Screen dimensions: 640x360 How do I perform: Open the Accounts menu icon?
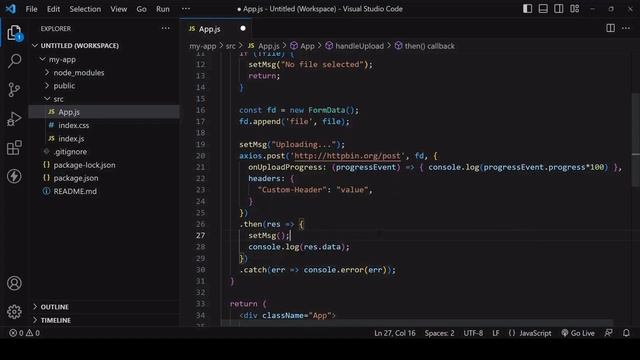pyautogui.click(x=14, y=283)
